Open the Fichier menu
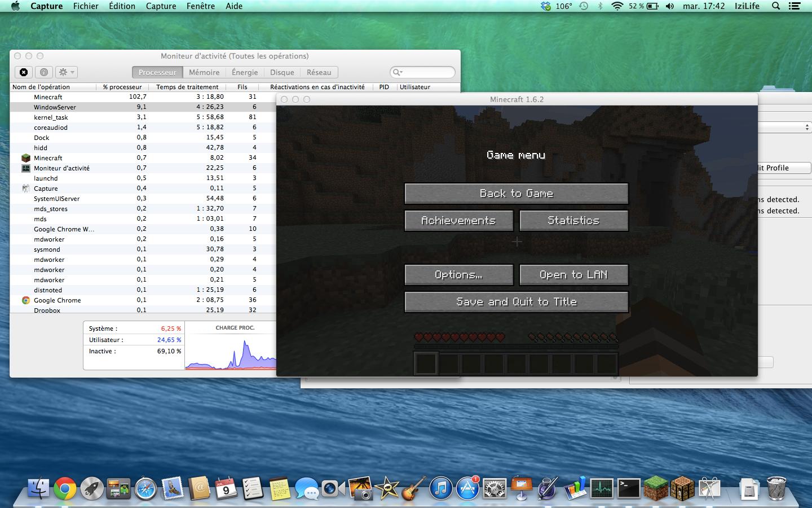 point(86,6)
